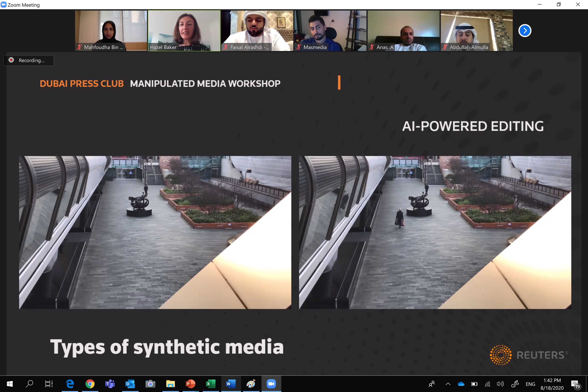Open Outlook from the taskbar

(x=130, y=383)
